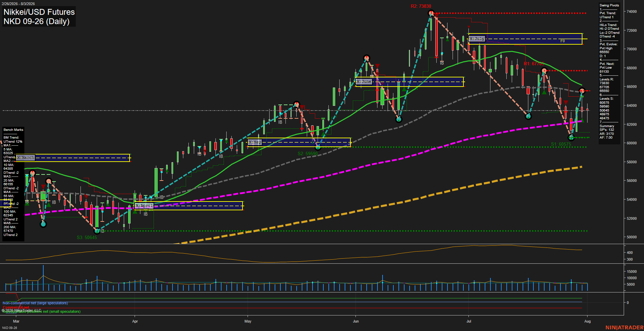
Task: Select SP's: 132 summary value
Action: (x=606, y=130)
